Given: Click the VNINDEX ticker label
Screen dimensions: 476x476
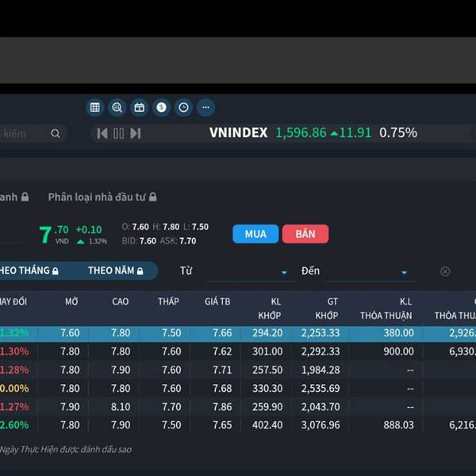Looking at the screenshot, I should [x=238, y=132].
